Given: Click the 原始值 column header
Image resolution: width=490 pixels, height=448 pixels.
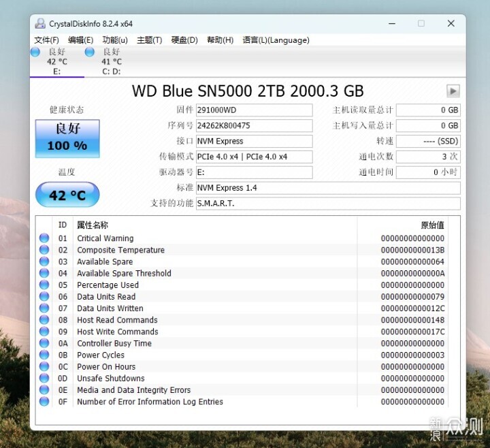Looking at the screenshot, I should [432, 225].
